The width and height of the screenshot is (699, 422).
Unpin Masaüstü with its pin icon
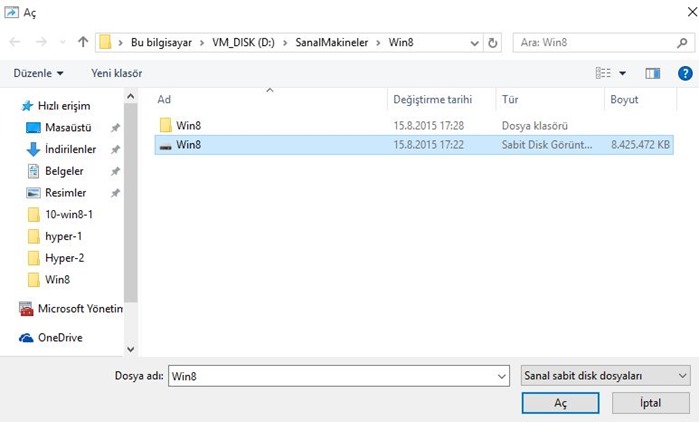pos(115,128)
